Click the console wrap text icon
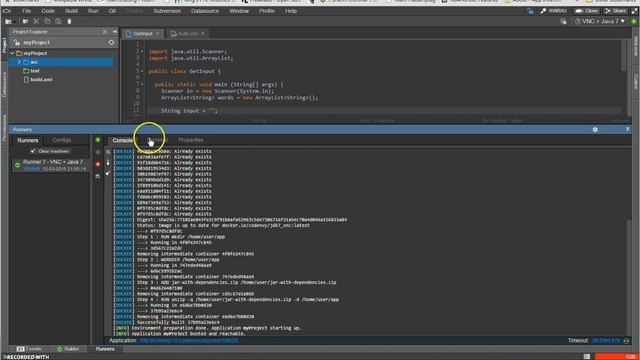Screen dimensions: 640x360 [x=108, y=152]
